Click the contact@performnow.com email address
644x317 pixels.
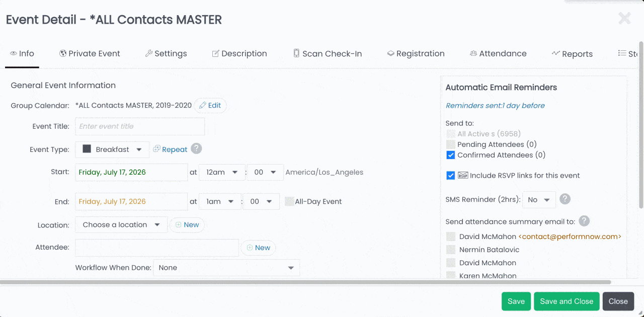point(570,236)
